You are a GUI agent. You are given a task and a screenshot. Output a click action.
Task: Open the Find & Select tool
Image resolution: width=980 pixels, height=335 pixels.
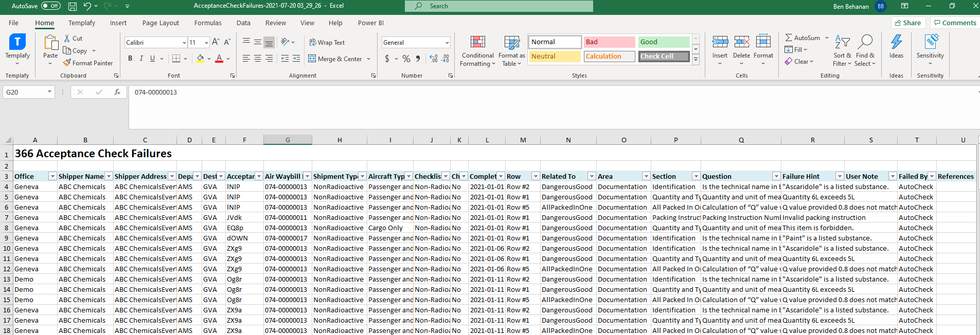865,51
